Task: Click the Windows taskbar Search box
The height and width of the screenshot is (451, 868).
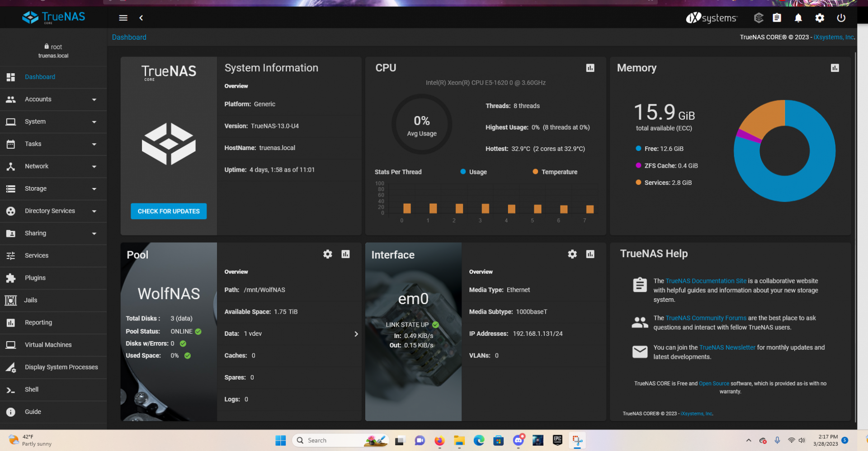Action: (x=341, y=441)
